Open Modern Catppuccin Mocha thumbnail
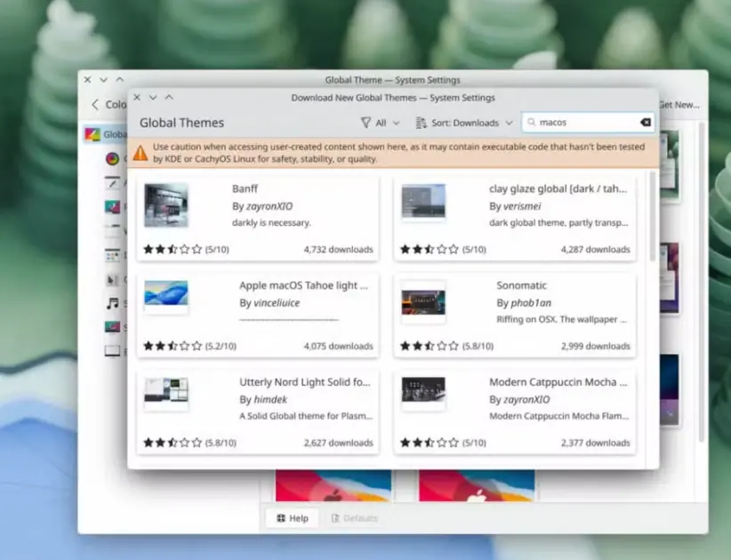This screenshot has height=560, width=731. click(423, 389)
